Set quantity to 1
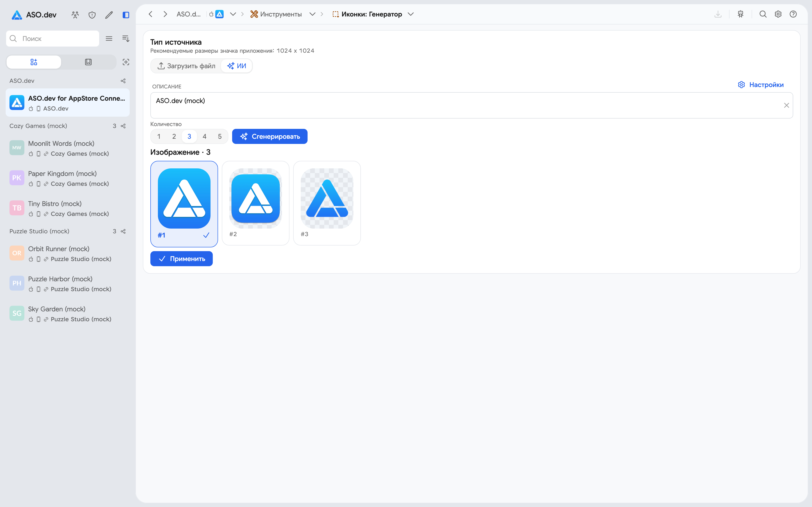812x507 pixels. [159, 136]
